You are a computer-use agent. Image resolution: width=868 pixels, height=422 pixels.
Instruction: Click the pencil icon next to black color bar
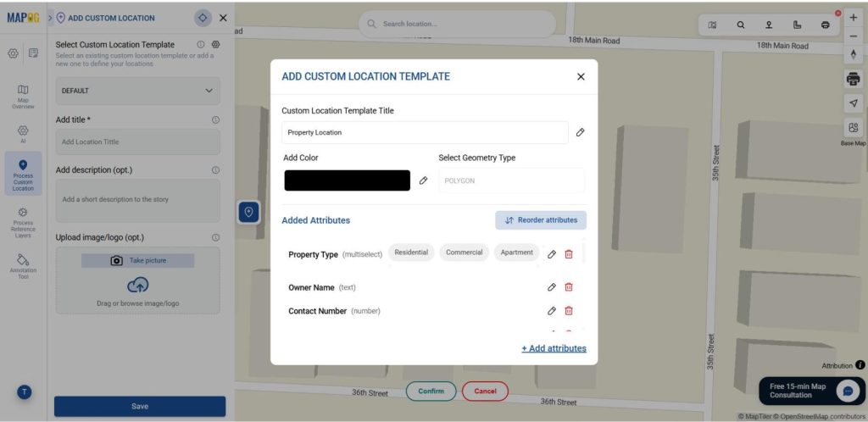point(424,180)
